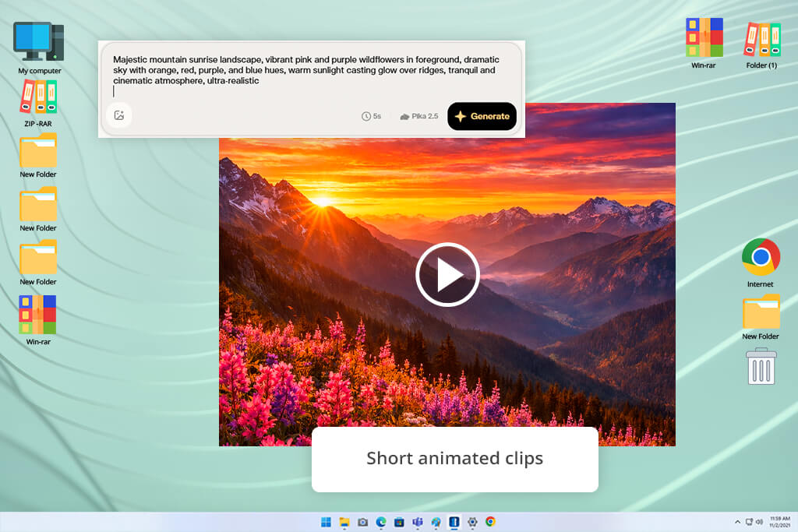Open Microsoft Store in the taskbar
The height and width of the screenshot is (532, 798).
tap(400, 522)
